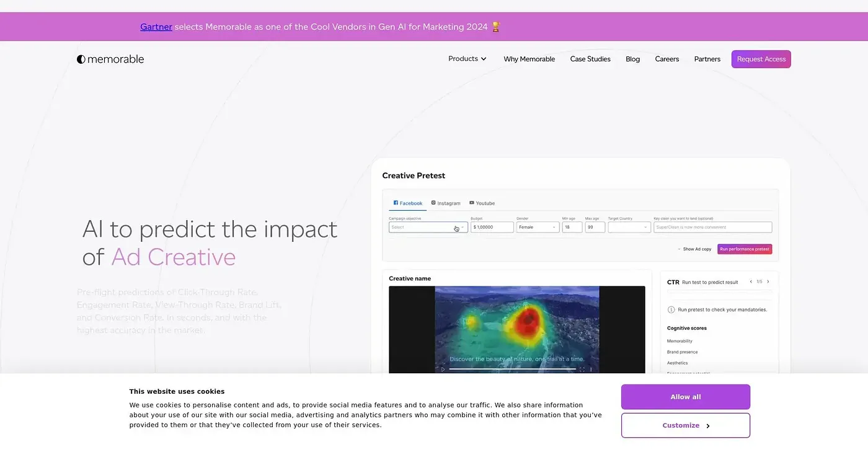868x452 pixels.
Task: Click the video progress bar
Action: [x=512, y=369]
